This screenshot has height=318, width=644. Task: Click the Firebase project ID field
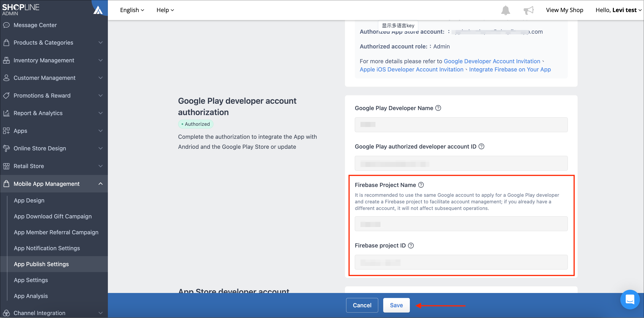[x=461, y=262]
